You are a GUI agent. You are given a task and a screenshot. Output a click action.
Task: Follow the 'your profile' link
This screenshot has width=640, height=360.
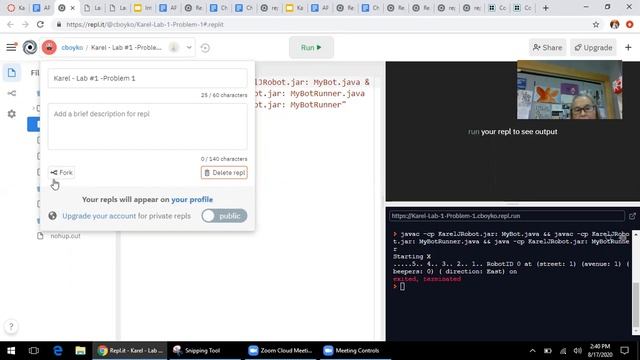192,199
